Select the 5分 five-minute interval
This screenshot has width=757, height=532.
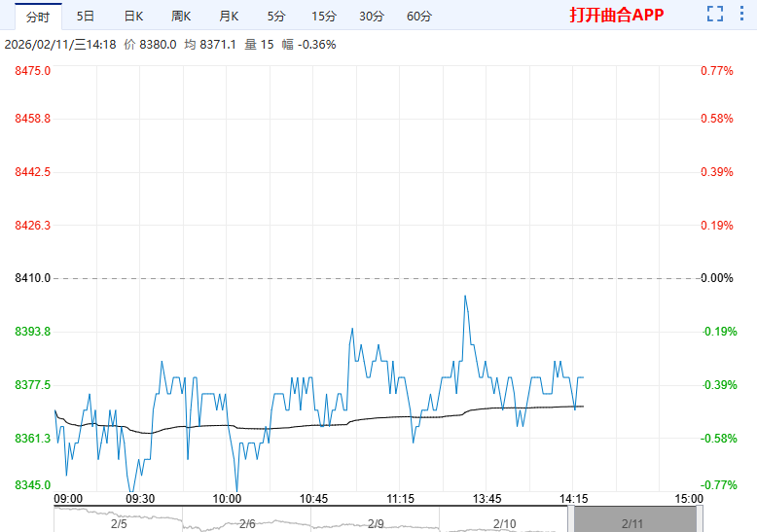276,17
